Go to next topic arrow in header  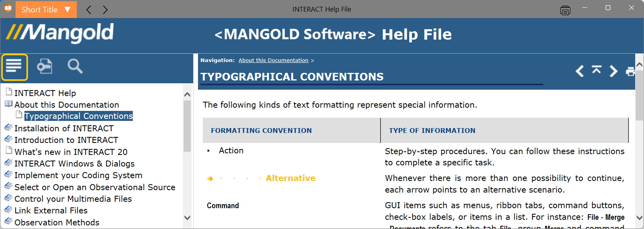pyautogui.click(x=613, y=71)
